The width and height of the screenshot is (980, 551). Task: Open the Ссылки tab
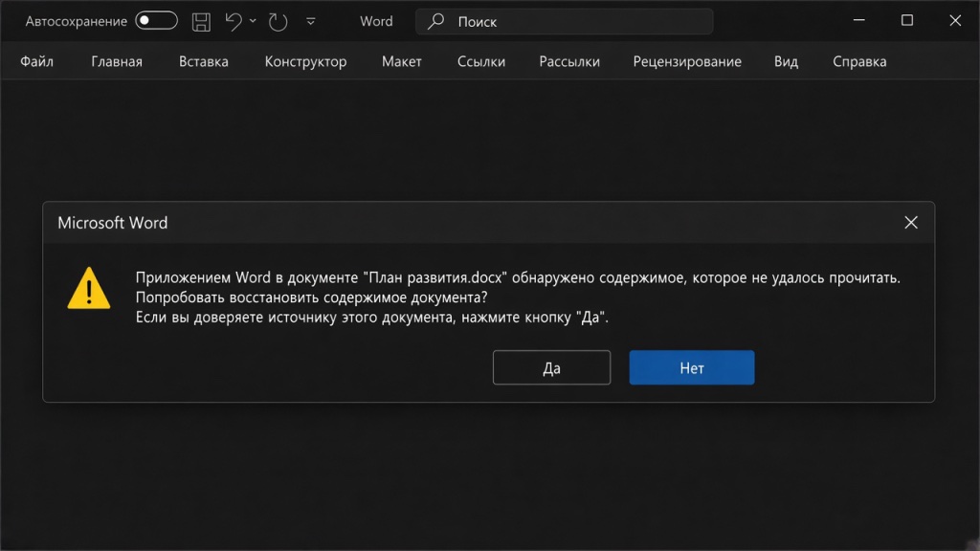tap(481, 61)
